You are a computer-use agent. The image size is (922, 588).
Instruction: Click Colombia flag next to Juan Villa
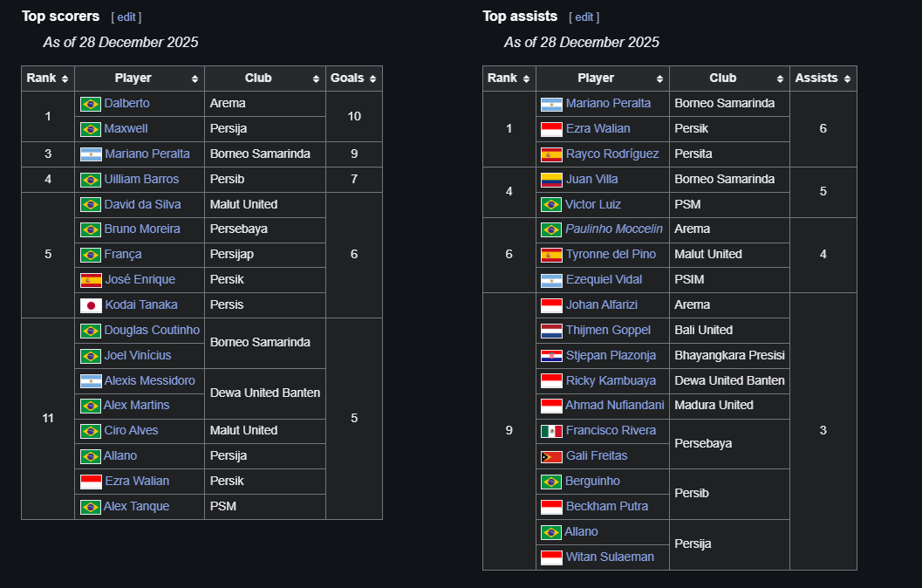tap(551, 180)
